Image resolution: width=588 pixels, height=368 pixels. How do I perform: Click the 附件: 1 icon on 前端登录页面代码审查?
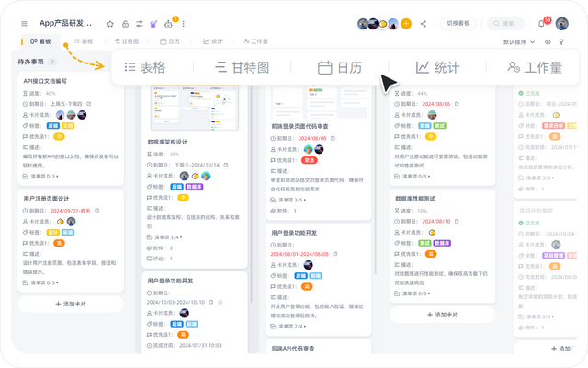[x=273, y=211]
